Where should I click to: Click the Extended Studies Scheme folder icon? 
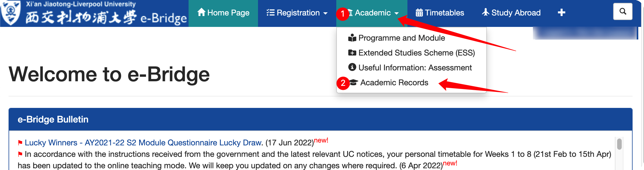coord(352,53)
